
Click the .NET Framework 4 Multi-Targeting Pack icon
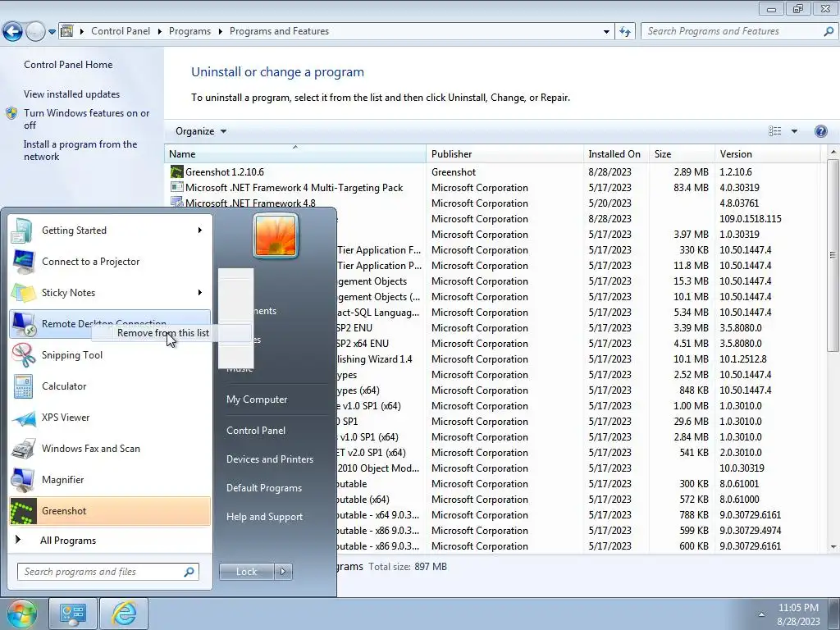point(177,188)
